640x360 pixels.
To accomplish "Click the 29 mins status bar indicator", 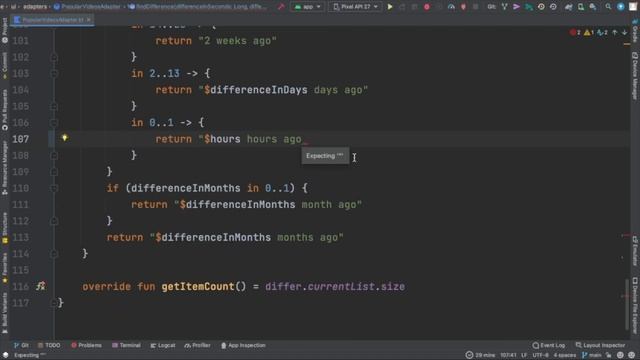I will 480,355.
